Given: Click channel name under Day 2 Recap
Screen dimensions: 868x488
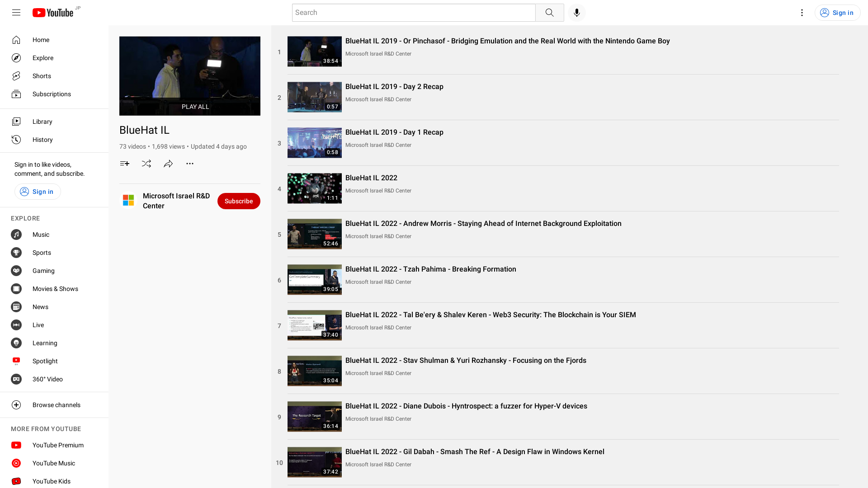Looking at the screenshot, I should click(378, 99).
